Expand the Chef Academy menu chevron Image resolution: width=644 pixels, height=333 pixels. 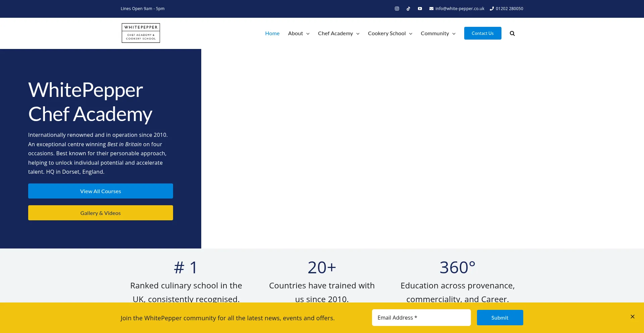pos(358,34)
